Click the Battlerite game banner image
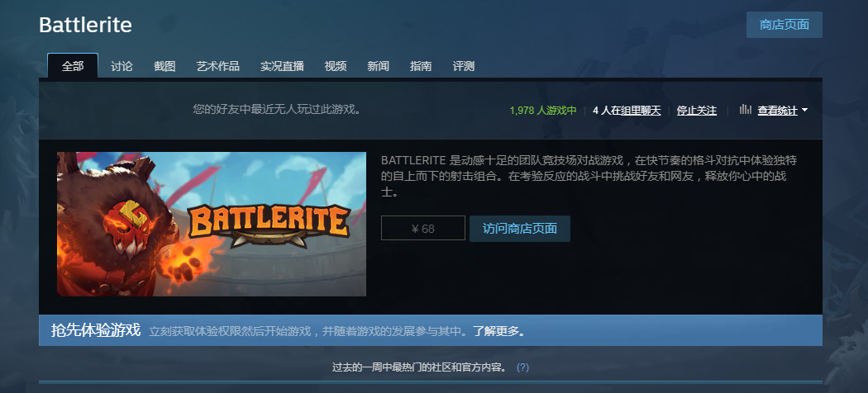868x393 pixels. coord(212,224)
